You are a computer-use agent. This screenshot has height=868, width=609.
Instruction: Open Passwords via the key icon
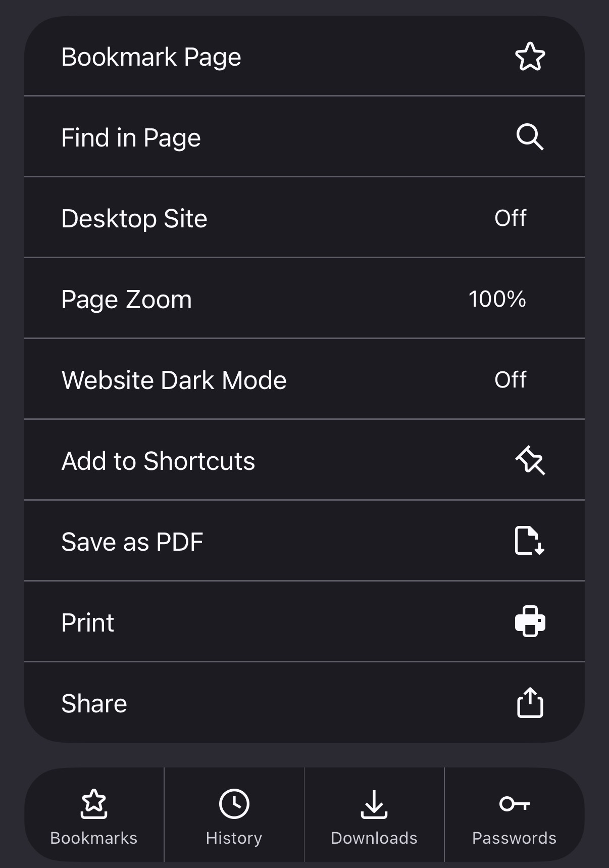(x=514, y=804)
